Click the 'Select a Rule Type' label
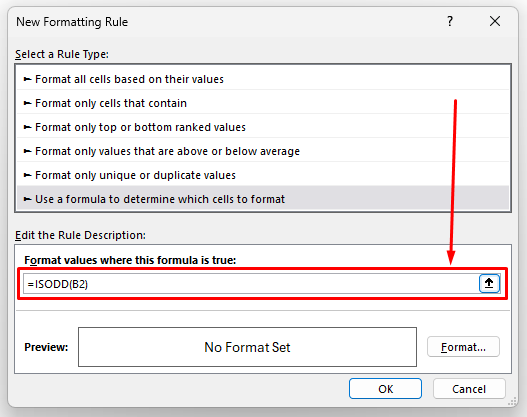This screenshot has height=417, width=527. coord(62,54)
